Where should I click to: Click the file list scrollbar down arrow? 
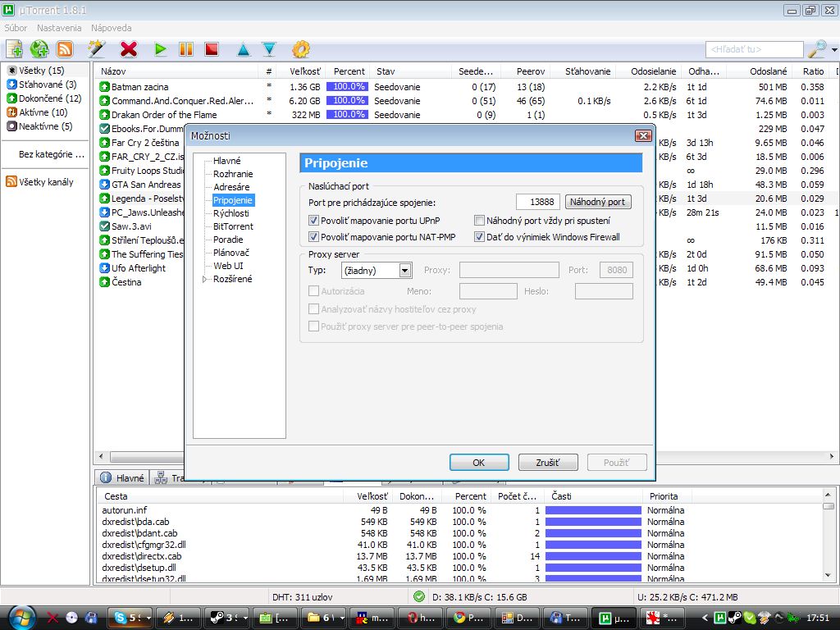click(x=829, y=575)
